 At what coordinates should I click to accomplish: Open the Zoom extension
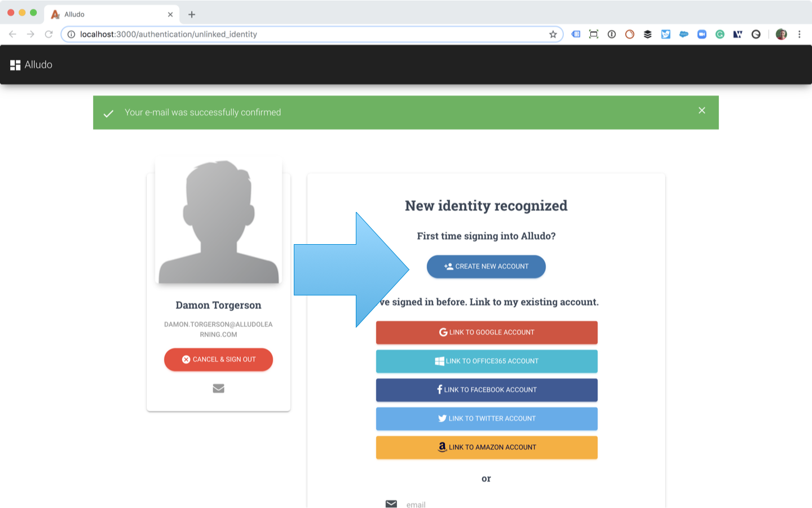coord(702,34)
